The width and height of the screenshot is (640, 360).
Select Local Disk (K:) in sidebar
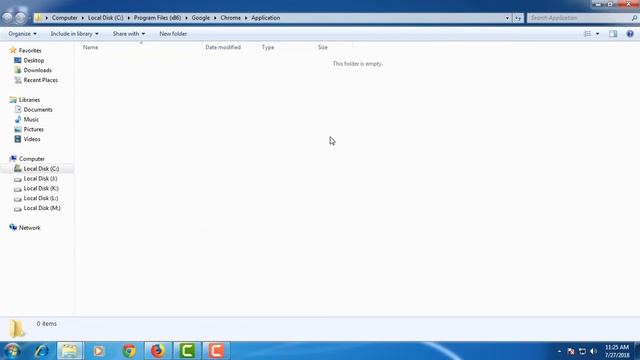pos(41,188)
